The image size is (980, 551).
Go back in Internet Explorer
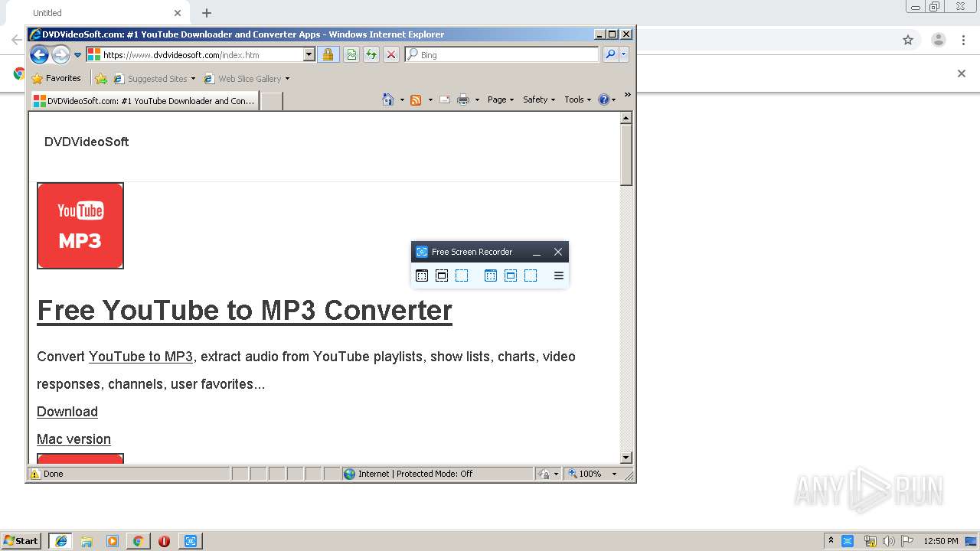(x=40, y=54)
